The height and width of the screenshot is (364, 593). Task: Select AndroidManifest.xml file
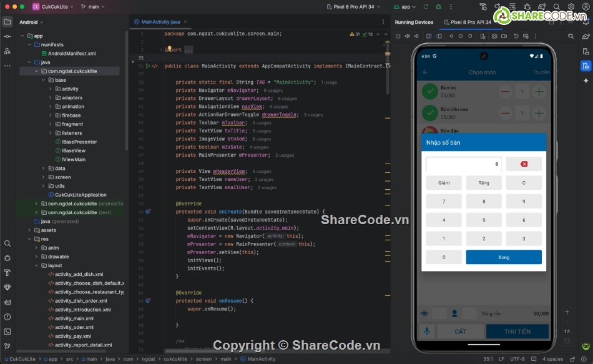(72, 53)
